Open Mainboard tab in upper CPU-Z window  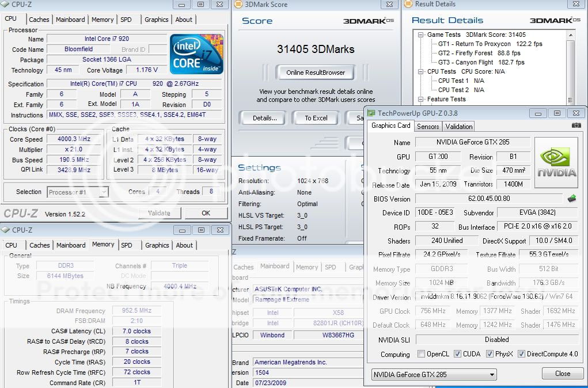[70, 20]
